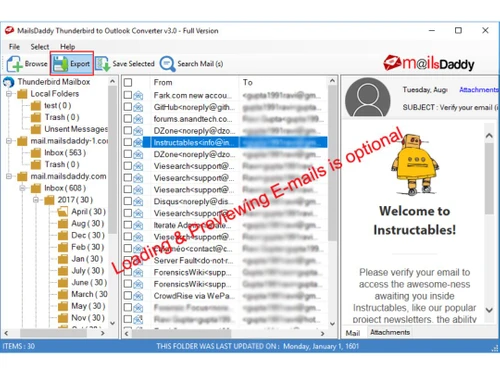Collapse the Local Folders tree node

pyautogui.click(x=9, y=94)
